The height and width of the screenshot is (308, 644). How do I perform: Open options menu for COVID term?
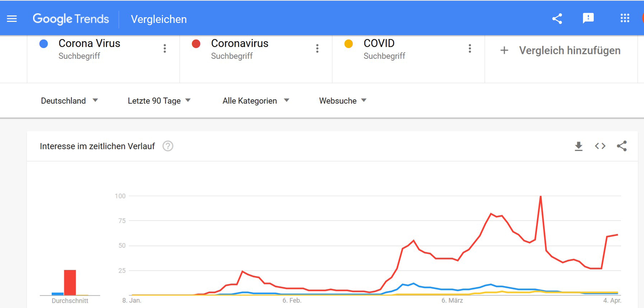(470, 48)
